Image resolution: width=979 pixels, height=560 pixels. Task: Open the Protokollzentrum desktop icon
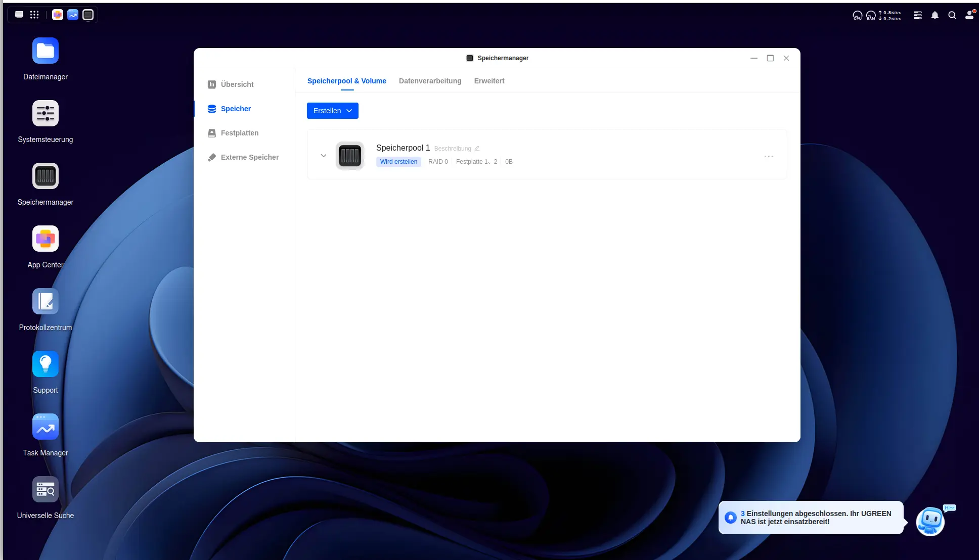pos(46,302)
